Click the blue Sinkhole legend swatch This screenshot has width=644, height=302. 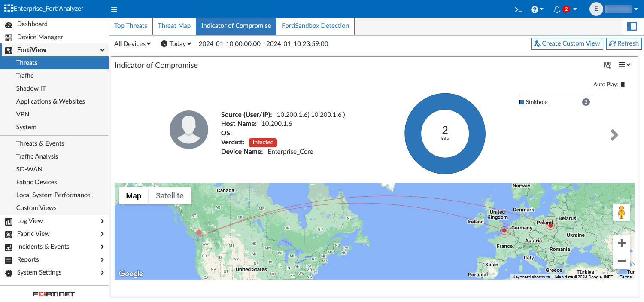[x=522, y=102]
